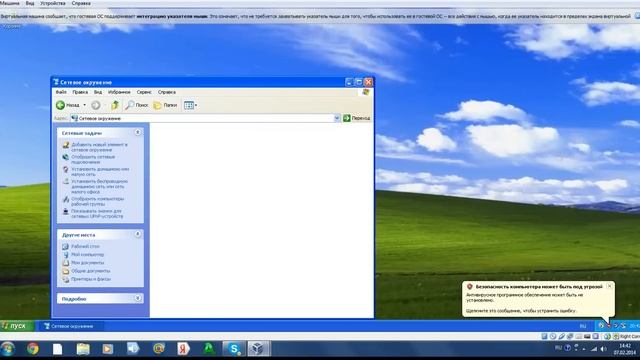Click Показывать значки для сетевых UPnP-устройств
Screen dimensions: 640x360
pyautogui.click(x=97, y=213)
